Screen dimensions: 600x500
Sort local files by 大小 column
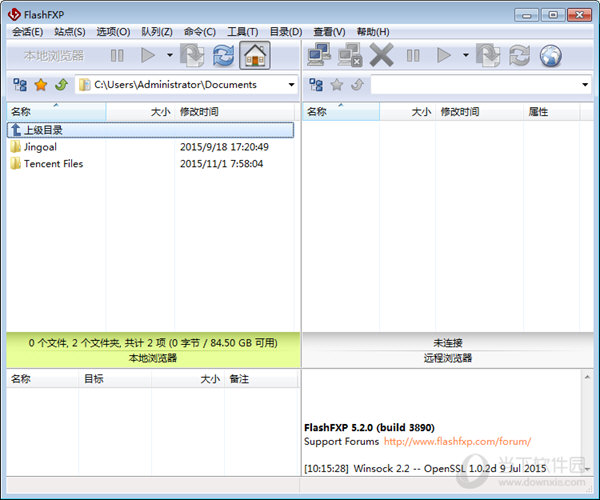click(x=140, y=112)
